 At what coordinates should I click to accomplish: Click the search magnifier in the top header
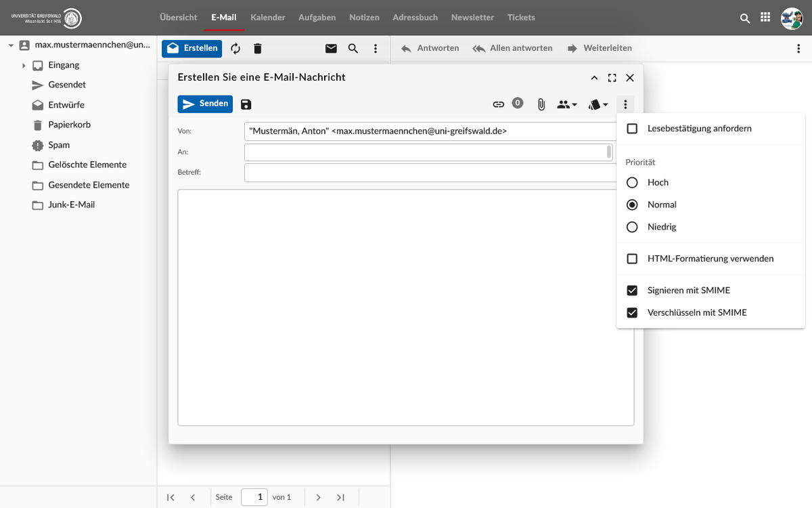pyautogui.click(x=745, y=18)
